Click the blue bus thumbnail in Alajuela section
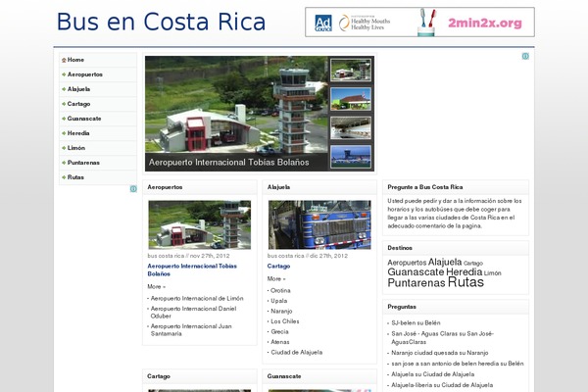The image size is (588, 392). pos(319,224)
